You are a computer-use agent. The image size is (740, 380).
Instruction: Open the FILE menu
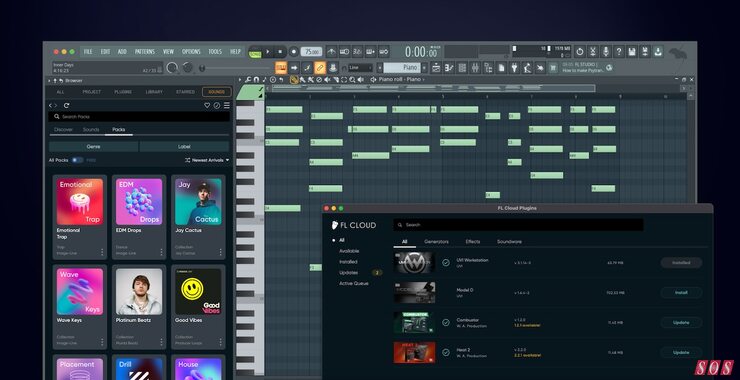pyautogui.click(x=88, y=51)
